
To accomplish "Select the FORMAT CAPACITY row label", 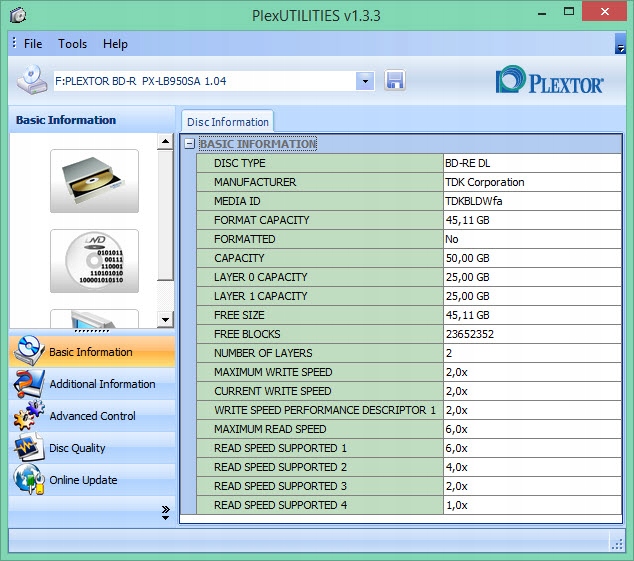I will 262,220.
